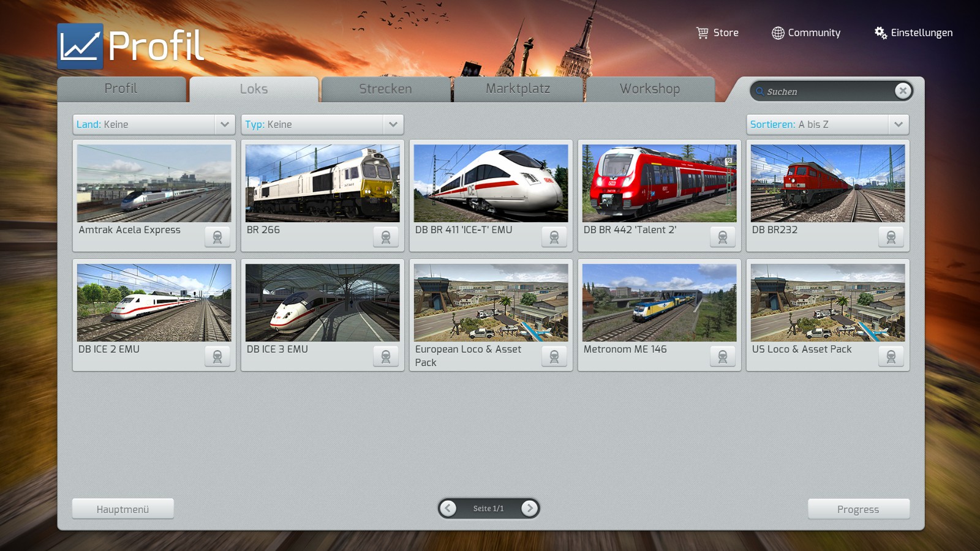Click the Store shopping cart icon
980x551 pixels.
click(x=703, y=33)
